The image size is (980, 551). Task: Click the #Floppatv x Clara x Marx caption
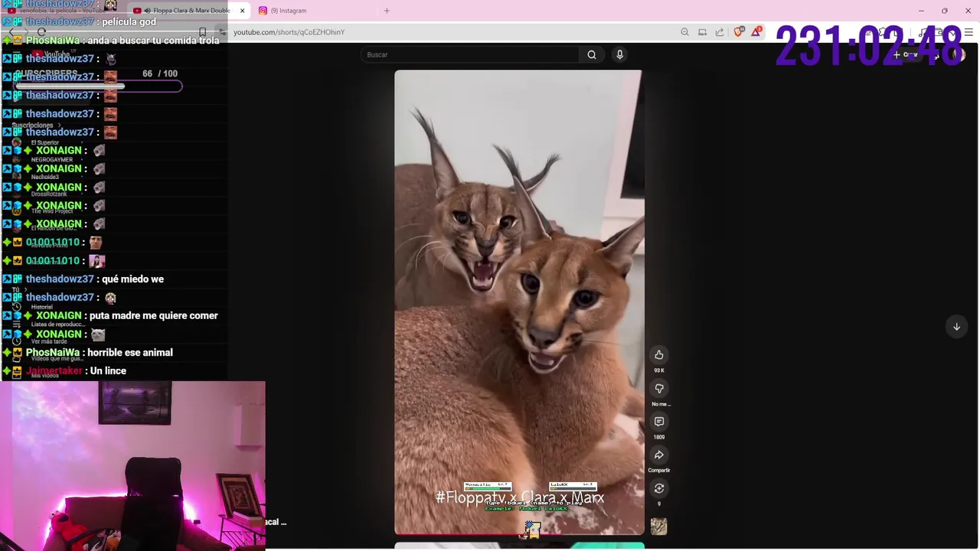(x=520, y=497)
